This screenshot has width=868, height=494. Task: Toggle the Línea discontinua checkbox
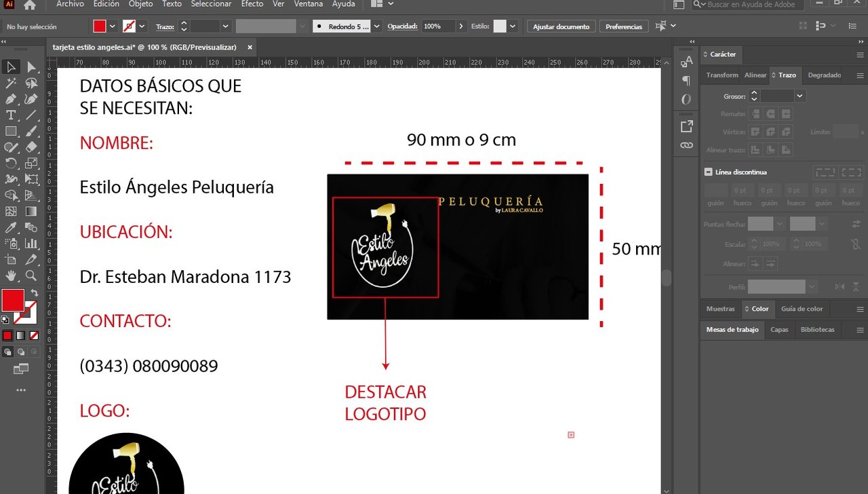[x=709, y=172]
